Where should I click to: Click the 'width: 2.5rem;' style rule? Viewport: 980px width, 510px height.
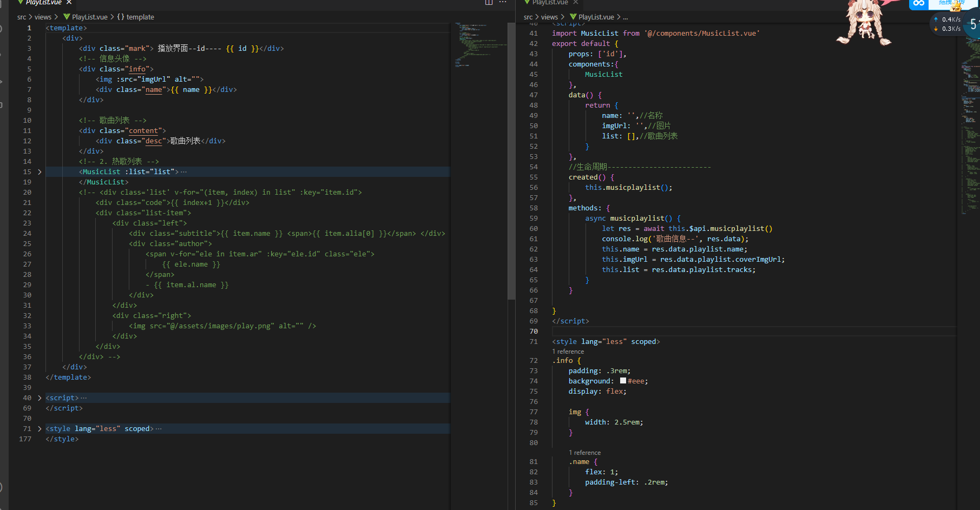pos(614,422)
